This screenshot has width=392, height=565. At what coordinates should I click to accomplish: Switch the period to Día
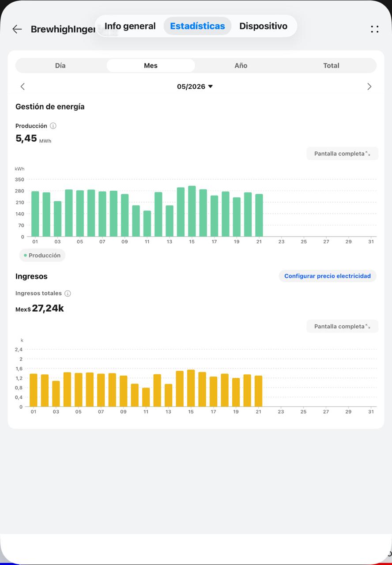point(60,65)
